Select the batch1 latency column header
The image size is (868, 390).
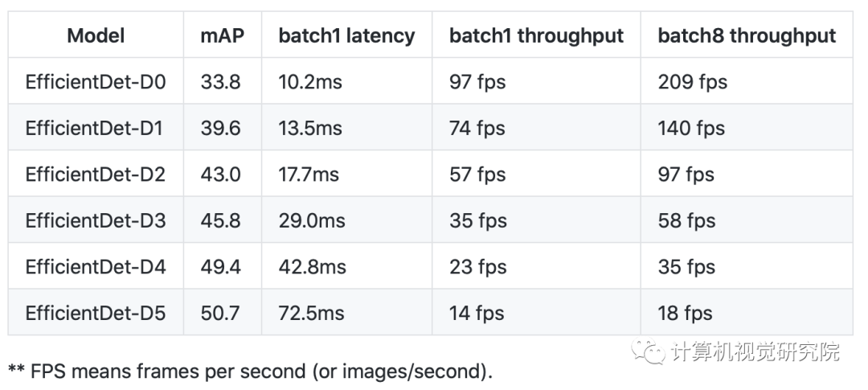(x=346, y=35)
